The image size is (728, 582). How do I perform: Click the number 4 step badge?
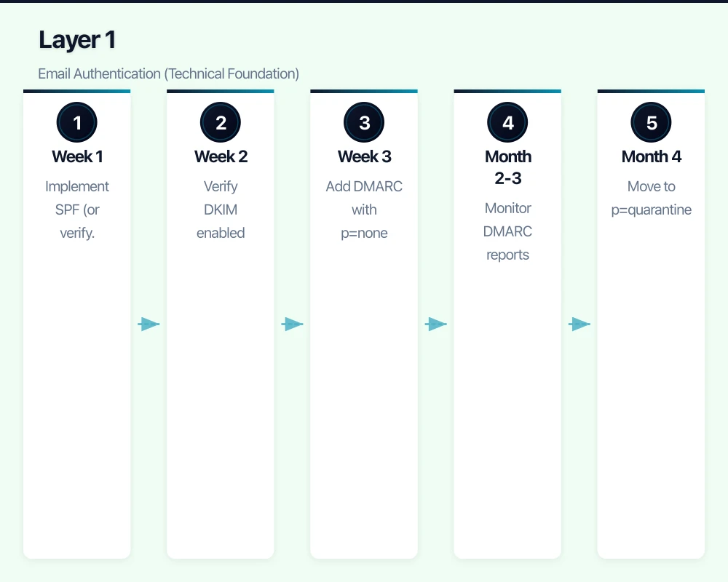pos(507,123)
